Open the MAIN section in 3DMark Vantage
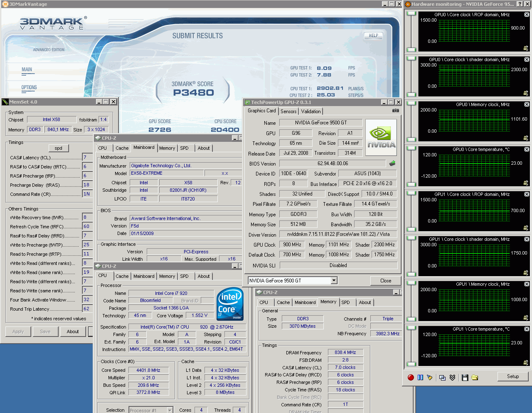This screenshot has width=532, height=413. pyautogui.click(x=27, y=70)
